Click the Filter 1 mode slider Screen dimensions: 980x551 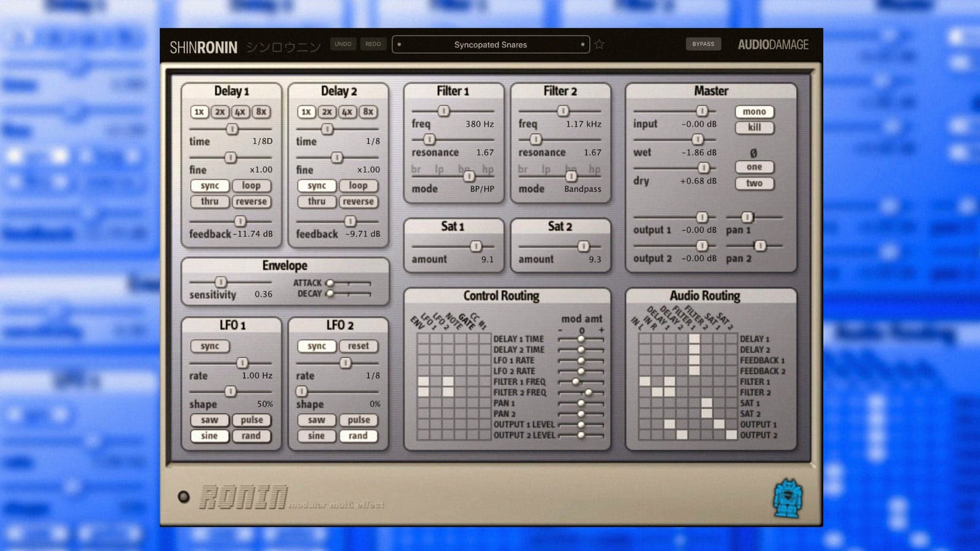tap(453, 176)
